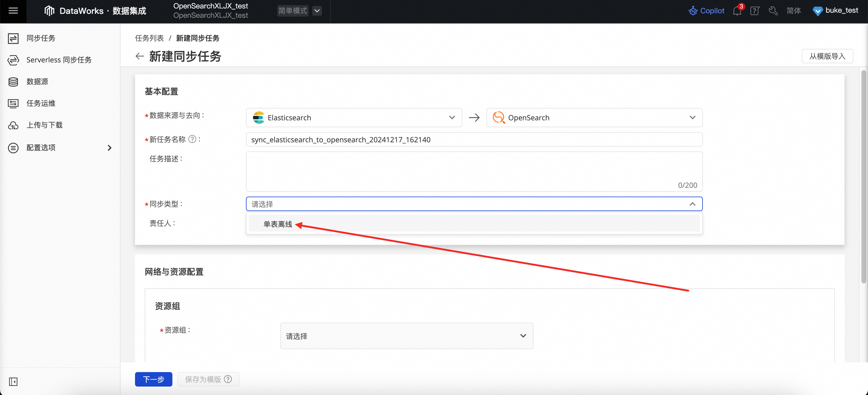The height and width of the screenshot is (395, 868).
Task: Click the 下一步 button
Action: (154, 379)
